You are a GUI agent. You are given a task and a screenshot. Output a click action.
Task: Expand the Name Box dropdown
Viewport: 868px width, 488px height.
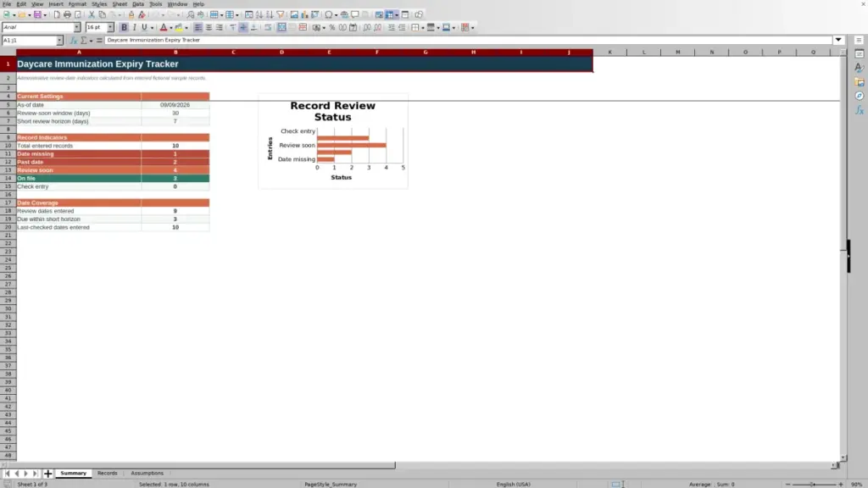click(x=59, y=41)
